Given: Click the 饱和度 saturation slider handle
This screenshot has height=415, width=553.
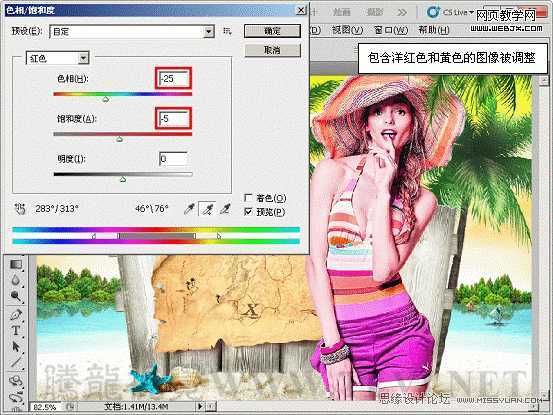Looking at the screenshot, I should (120, 140).
